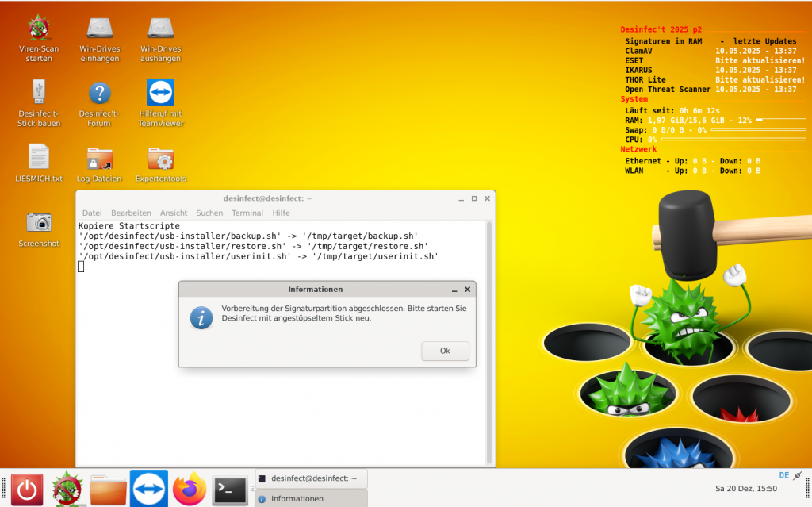This screenshot has height=507, width=812.
Task: Click the DE keyboard layout indicator
Action: [x=783, y=475]
